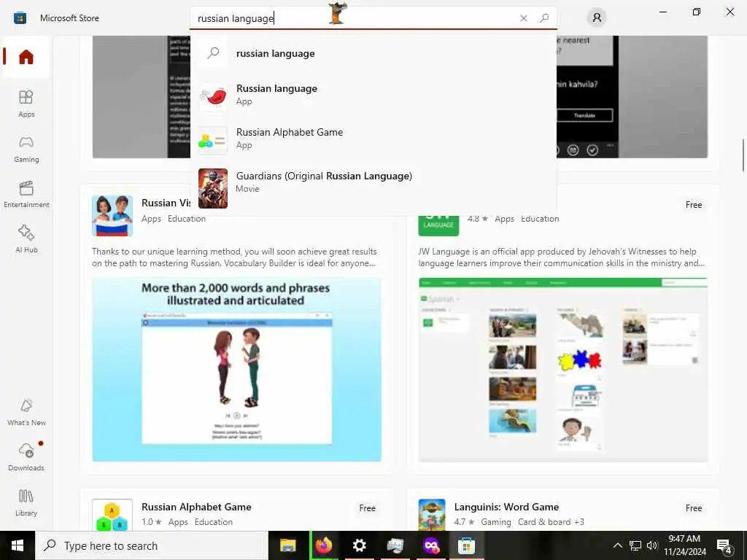747x560 pixels.
Task: Click the vertical scrollbar thumb
Action: (x=743, y=155)
